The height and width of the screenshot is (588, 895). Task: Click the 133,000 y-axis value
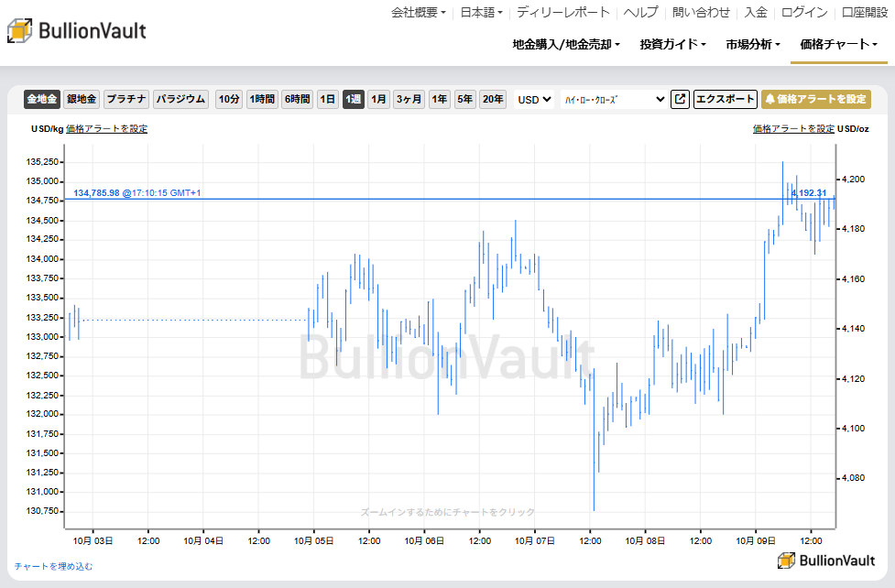click(41, 337)
